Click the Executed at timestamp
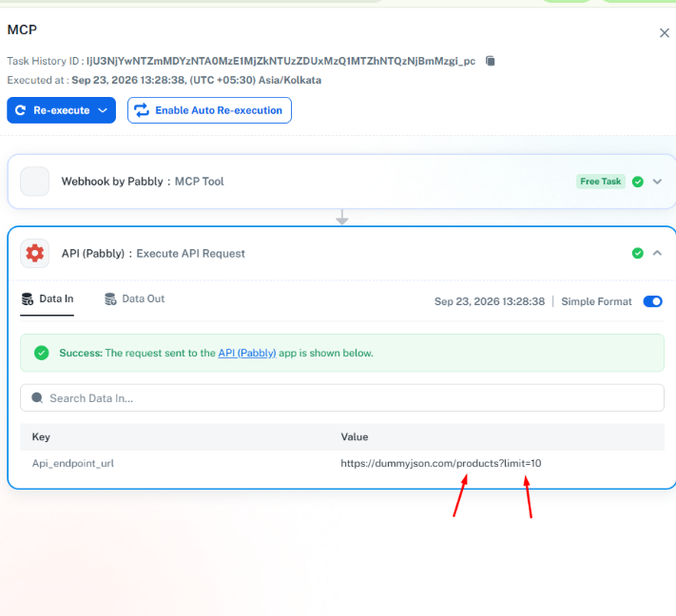The width and height of the screenshot is (676, 616). pyautogui.click(x=196, y=80)
